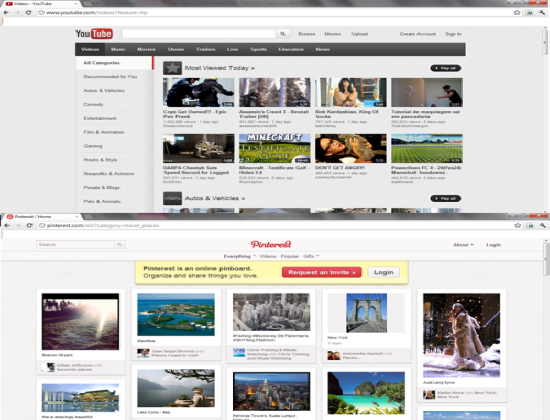Viewport: 550px width, 420px height.
Task: Click the star icon beside Most Viewed Today
Action: click(x=172, y=68)
